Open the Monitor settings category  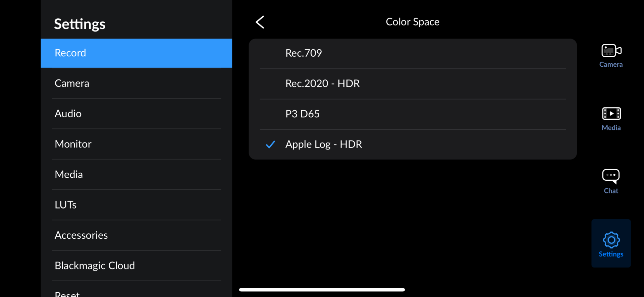tap(136, 144)
